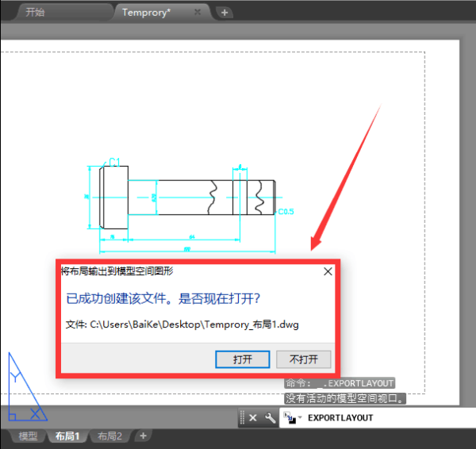
Task: Open command line customize wrench icon
Action: 270,418
